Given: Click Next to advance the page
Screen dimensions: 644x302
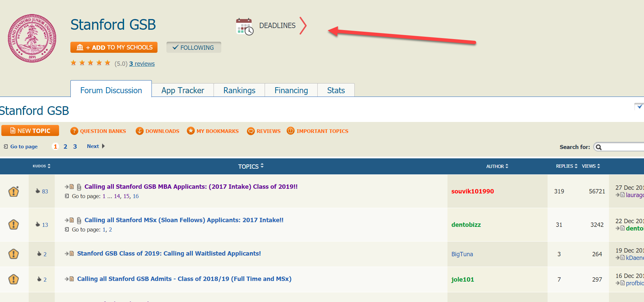Looking at the screenshot, I should pyautogui.click(x=96, y=146).
